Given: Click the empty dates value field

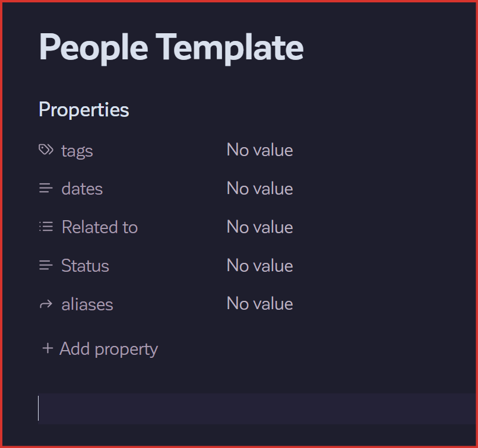Looking at the screenshot, I should (259, 189).
